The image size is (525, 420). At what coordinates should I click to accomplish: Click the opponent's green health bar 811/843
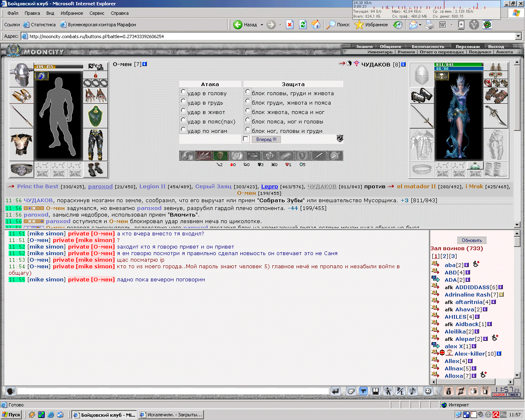coord(459,65)
